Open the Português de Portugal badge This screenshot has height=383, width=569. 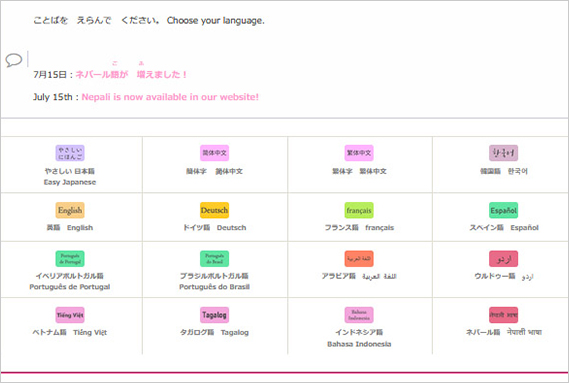click(x=70, y=258)
